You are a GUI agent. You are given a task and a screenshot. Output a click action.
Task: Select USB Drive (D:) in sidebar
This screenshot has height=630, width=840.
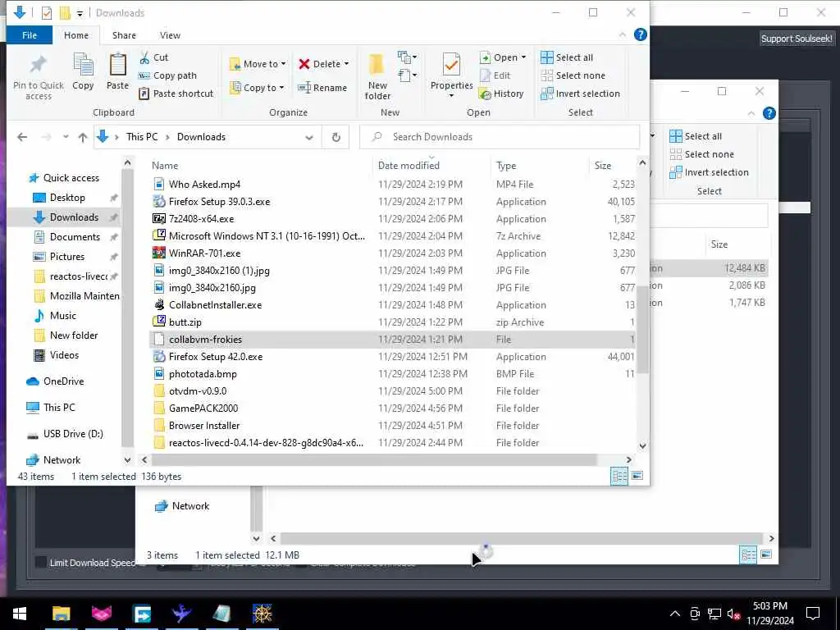65,434
